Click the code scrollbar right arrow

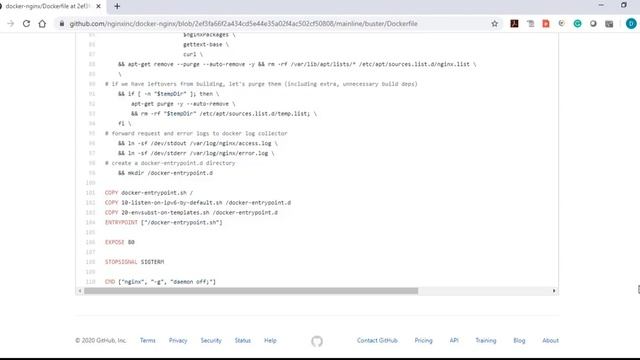(x=554, y=291)
